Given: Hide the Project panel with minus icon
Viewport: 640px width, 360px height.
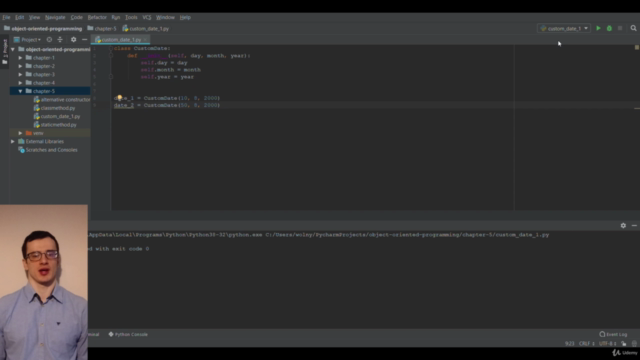Looking at the screenshot, I should [84, 40].
